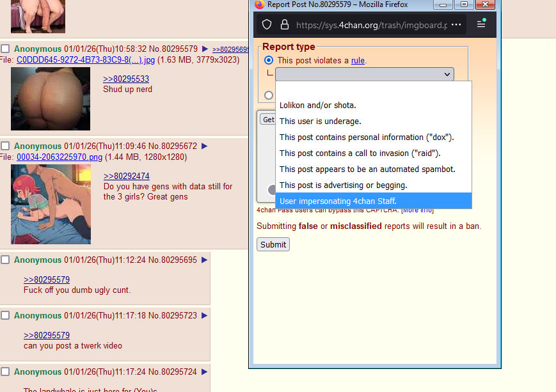This screenshot has width=556, height=392.
Task: Choose 'Lolikon and/or shota.' rule option
Action: [x=374, y=106]
